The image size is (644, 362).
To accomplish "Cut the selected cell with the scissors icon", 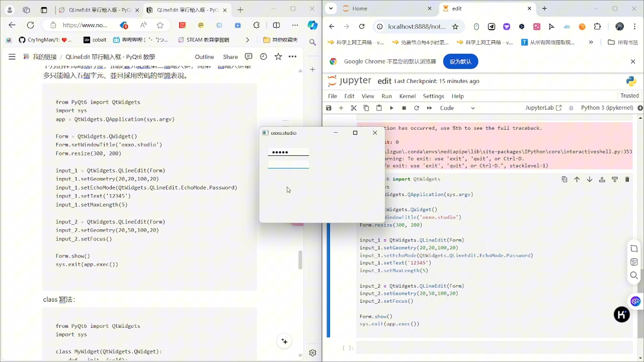I will pyautogui.click(x=354, y=108).
